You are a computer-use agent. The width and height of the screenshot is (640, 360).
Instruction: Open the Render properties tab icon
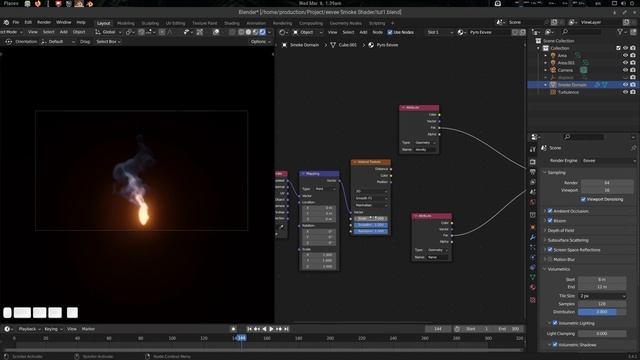point(533,162)
